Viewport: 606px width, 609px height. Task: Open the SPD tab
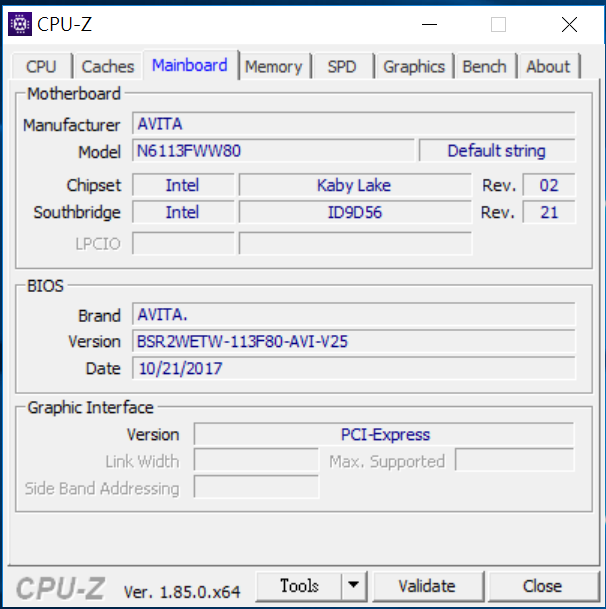342,66
